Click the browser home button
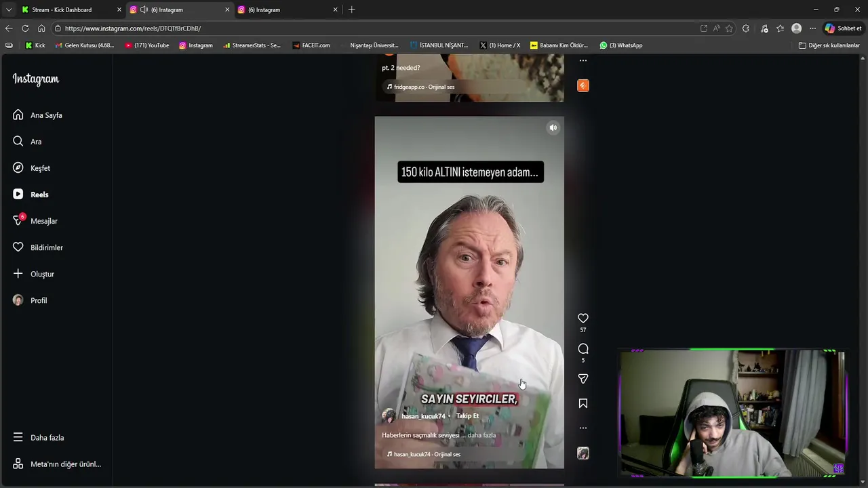 [41, 28]
